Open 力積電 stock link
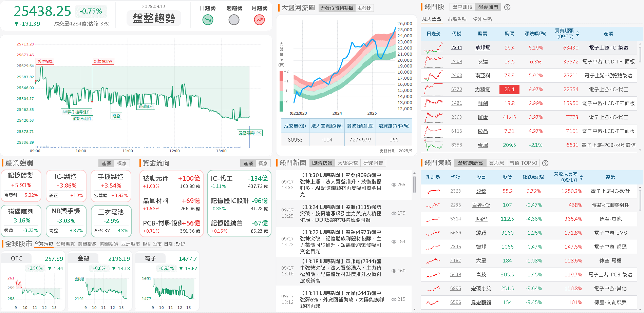 pyautogui.click(x=482, y=90)
